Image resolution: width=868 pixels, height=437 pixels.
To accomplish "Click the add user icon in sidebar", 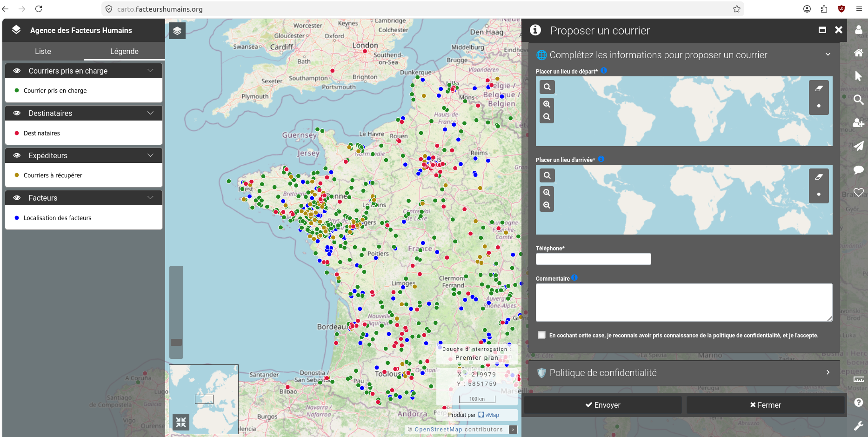I will pos(859,123).
